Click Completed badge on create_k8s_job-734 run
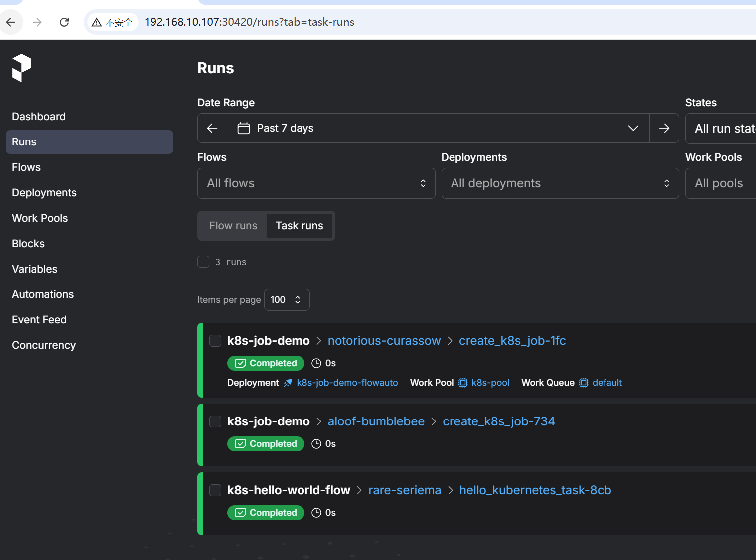This screenshot has width=756, height=560. [266, 444]
